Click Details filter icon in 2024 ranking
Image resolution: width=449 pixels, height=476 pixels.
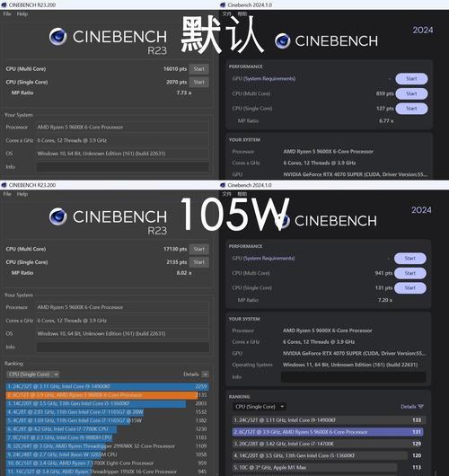point(420,407)
